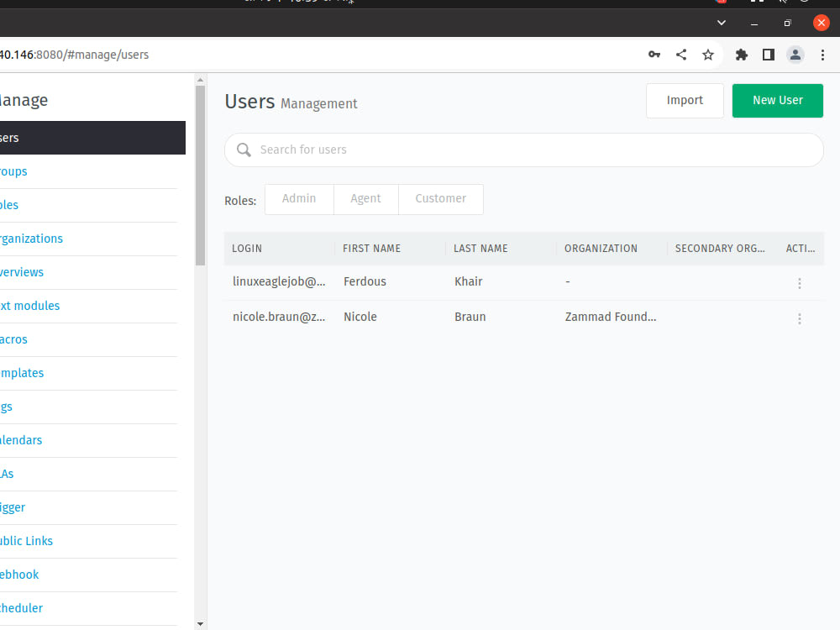Click sidebar scrollbar down arrow

[201, 624]
